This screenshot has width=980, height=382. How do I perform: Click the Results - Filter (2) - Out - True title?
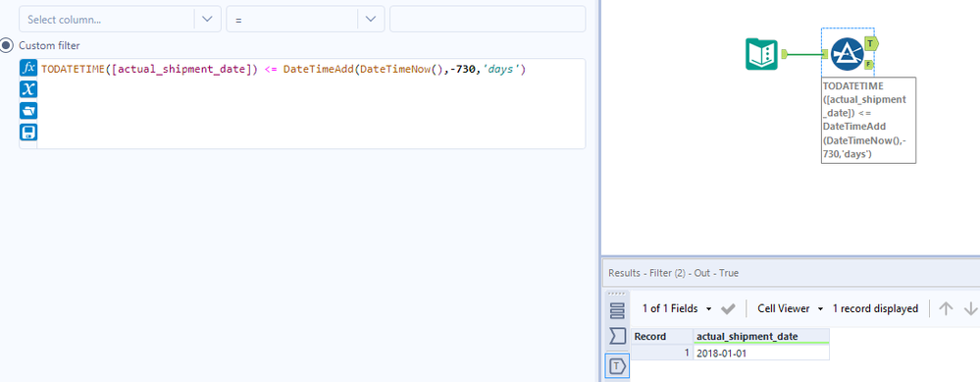[x=673, y=273]
